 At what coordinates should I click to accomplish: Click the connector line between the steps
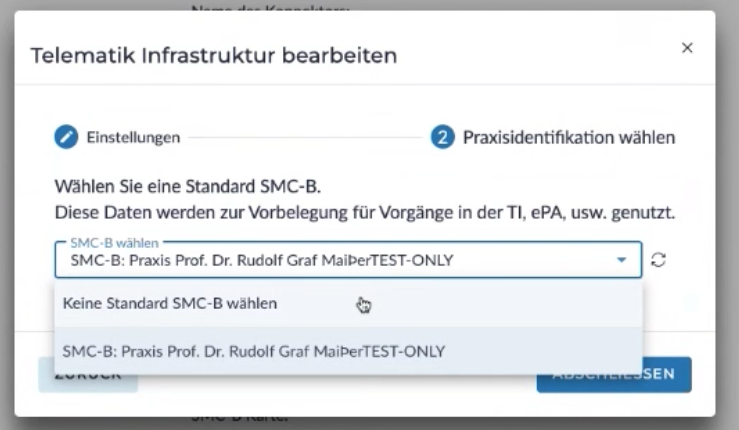(305, 138)
